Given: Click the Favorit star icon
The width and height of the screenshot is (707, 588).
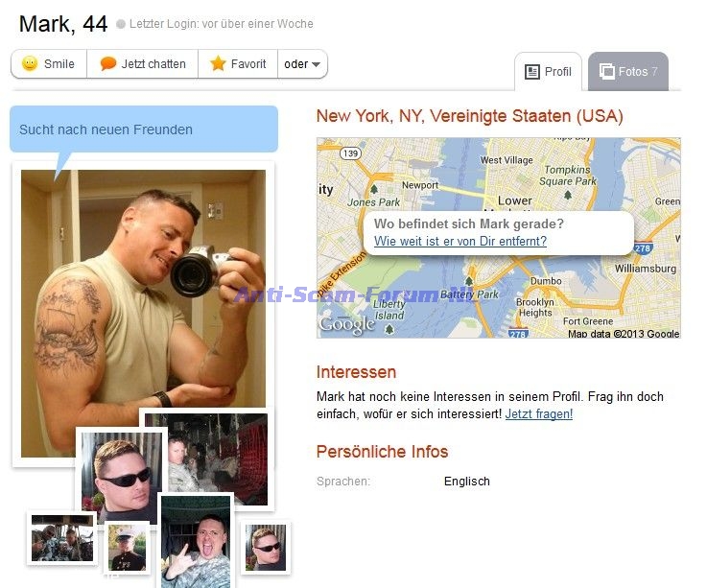Looking at the screenshot, I should (218, 63).
